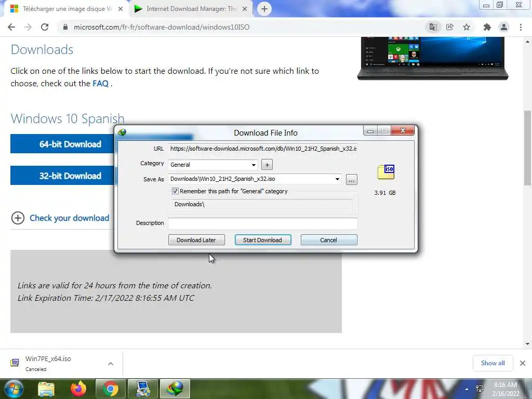Bookmark this page with the star icon

click(x=467, y=27)
